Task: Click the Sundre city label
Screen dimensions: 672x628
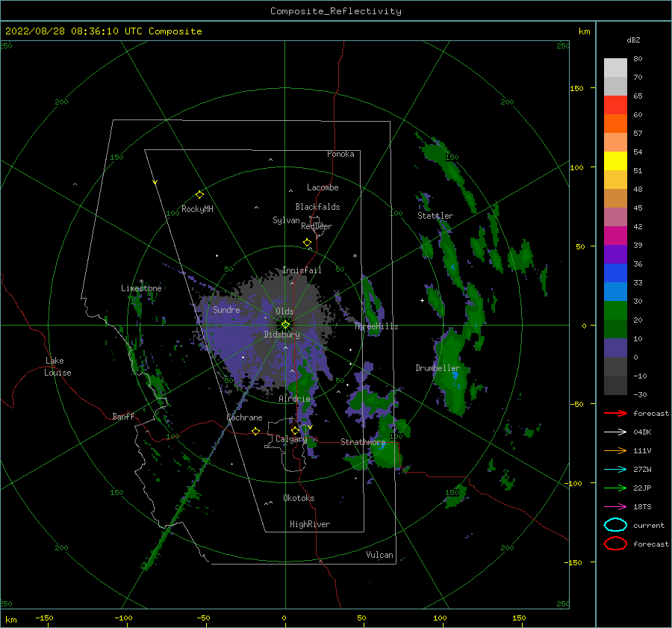Action: click(226, 309)
